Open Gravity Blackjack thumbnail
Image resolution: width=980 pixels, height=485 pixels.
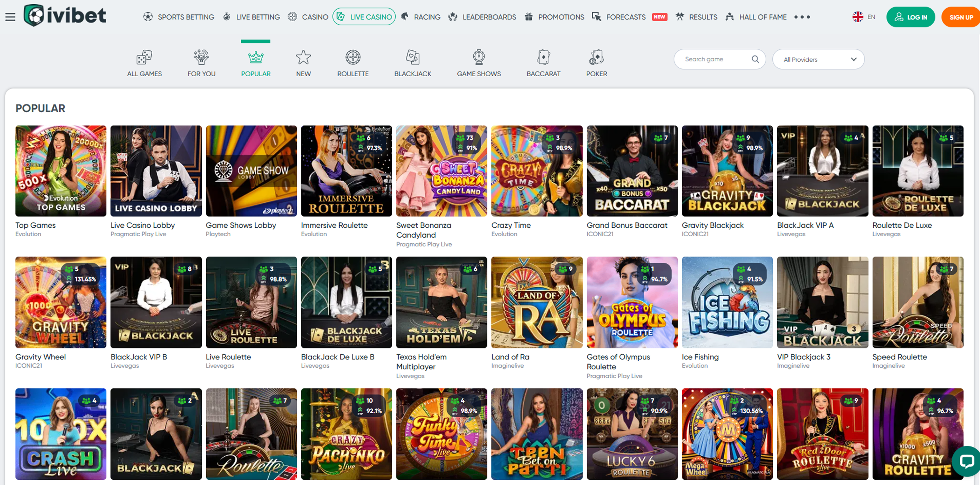click(x=727, y=171)
